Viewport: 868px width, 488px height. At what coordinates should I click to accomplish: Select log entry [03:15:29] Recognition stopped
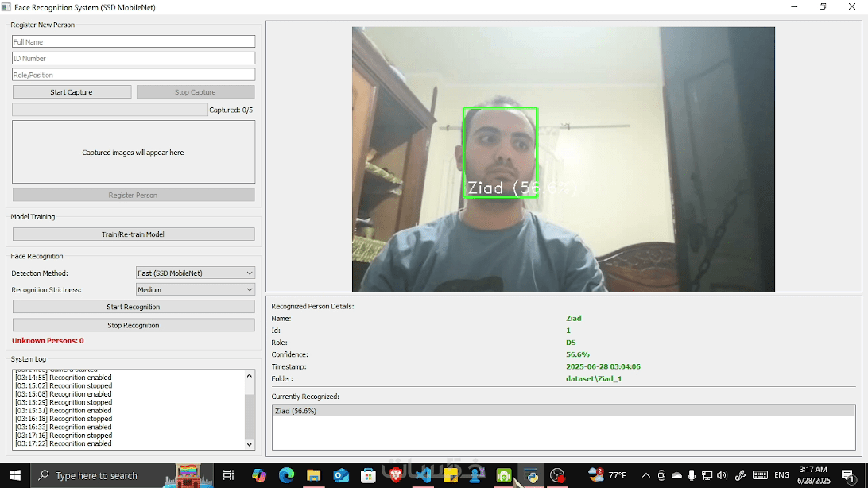click(x=64, y=402)
